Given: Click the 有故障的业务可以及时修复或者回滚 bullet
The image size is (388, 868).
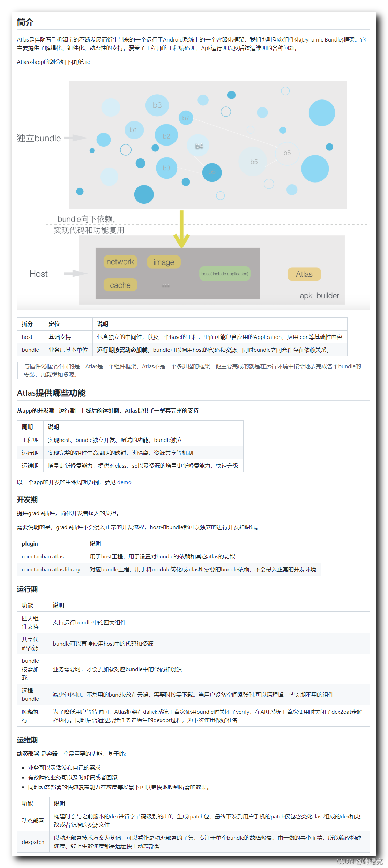Looking at the screenshot, I should click(x=73, y=777).
